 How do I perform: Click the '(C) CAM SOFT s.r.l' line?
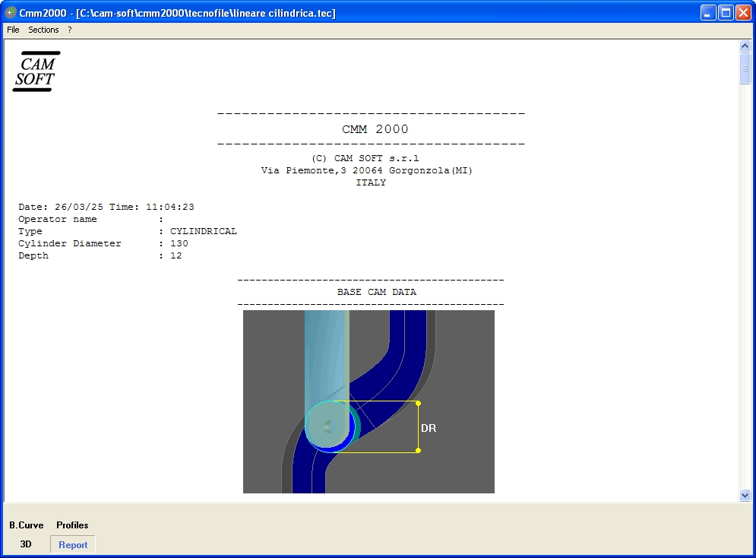tap(365, 158)
